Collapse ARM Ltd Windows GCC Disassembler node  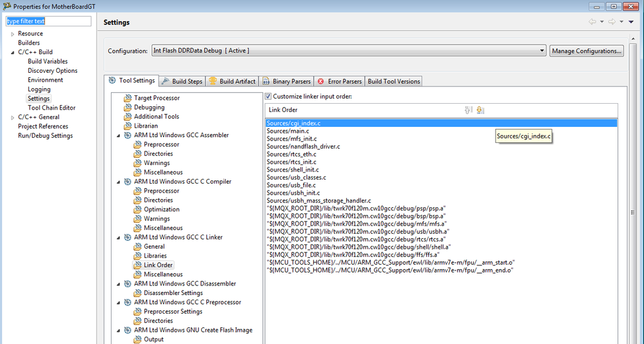(118, 284)
